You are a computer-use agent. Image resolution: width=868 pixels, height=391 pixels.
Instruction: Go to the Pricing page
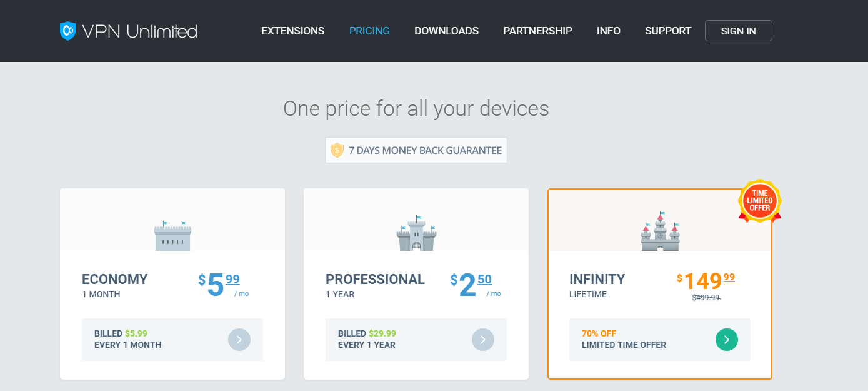click(369, 31)
